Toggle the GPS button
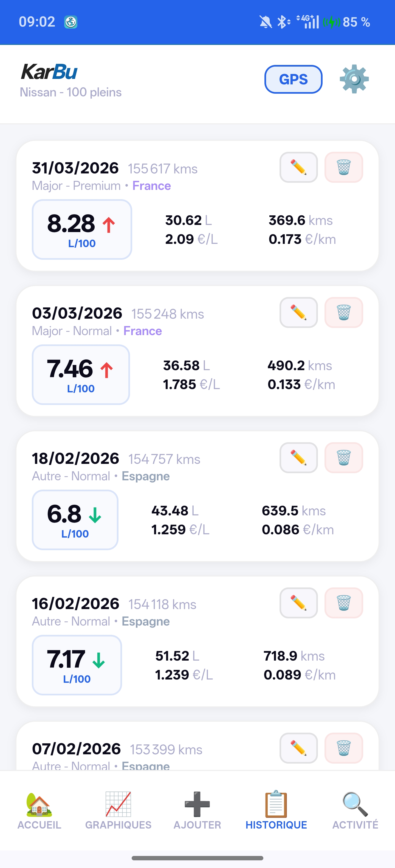The image size is (395, 868). 293,79
